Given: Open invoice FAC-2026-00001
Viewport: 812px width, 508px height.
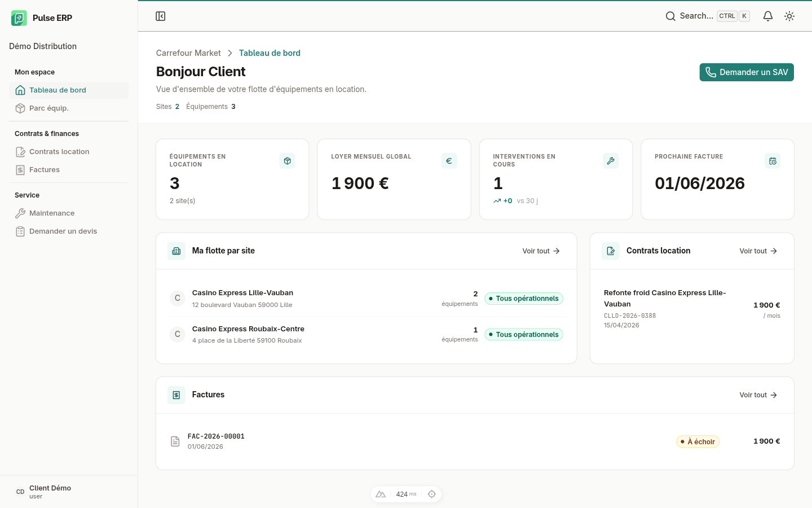Looking at the screenshot, I should pyautogui.click(x=475, y=441).
